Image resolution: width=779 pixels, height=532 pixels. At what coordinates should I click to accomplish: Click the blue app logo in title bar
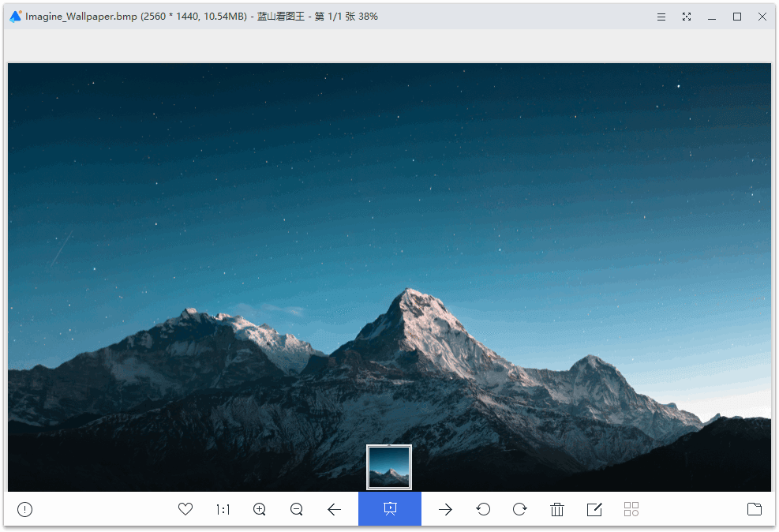[x=15, y=16]
